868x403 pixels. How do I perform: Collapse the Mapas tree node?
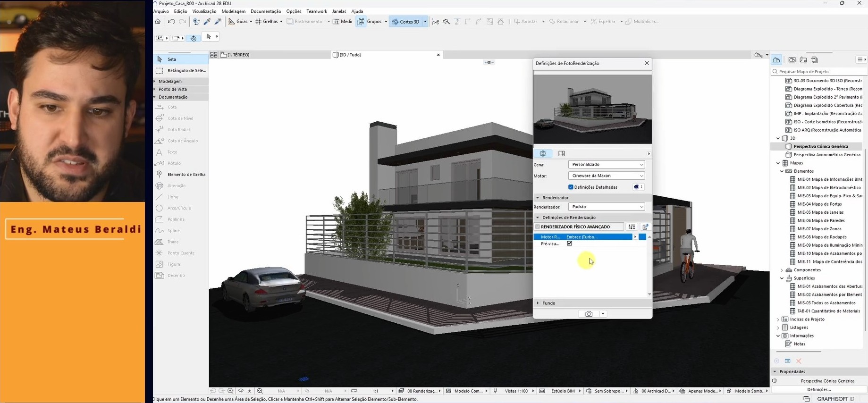[778, 163]
